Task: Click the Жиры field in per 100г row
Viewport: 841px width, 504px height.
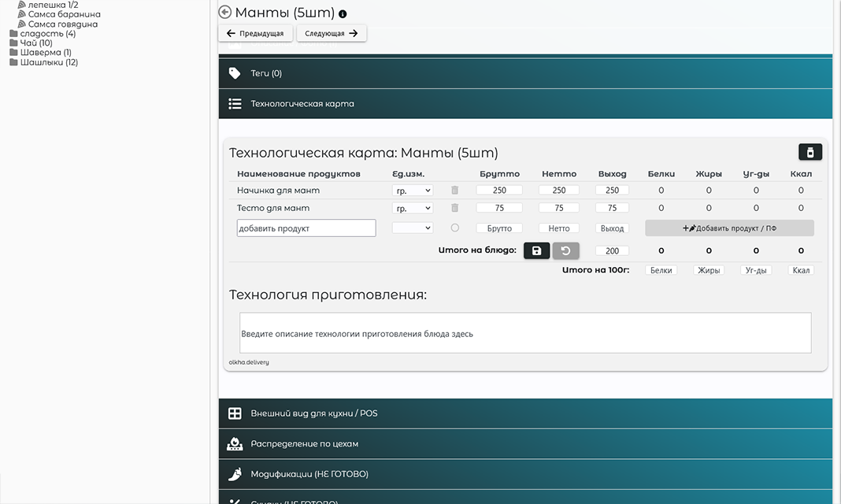Action: 709,270
